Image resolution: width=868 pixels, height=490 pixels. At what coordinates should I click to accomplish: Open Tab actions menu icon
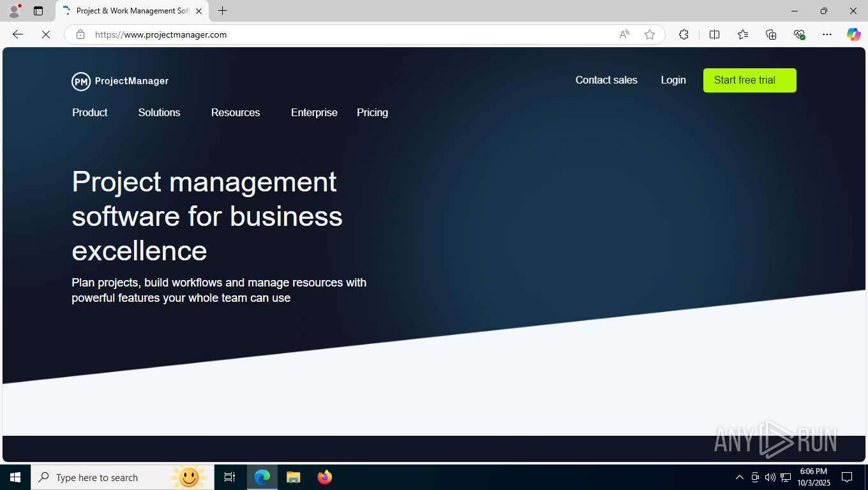click(x=38, y=11)
